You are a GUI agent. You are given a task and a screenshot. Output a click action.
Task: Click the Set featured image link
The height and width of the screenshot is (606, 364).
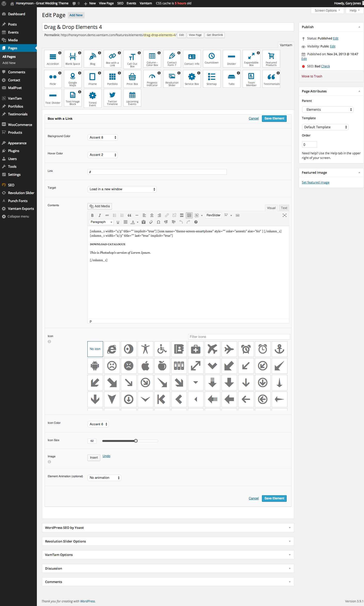[316, 182]
